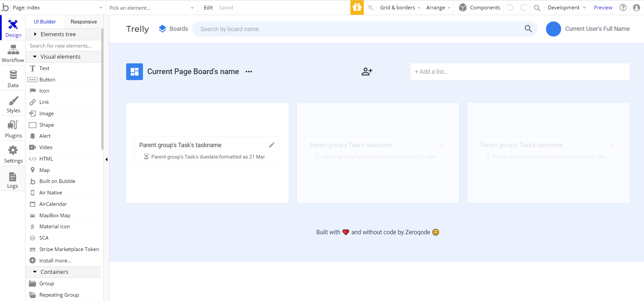
Task: Switch to the UI Builder tab
Action: [x=45, y=22]
